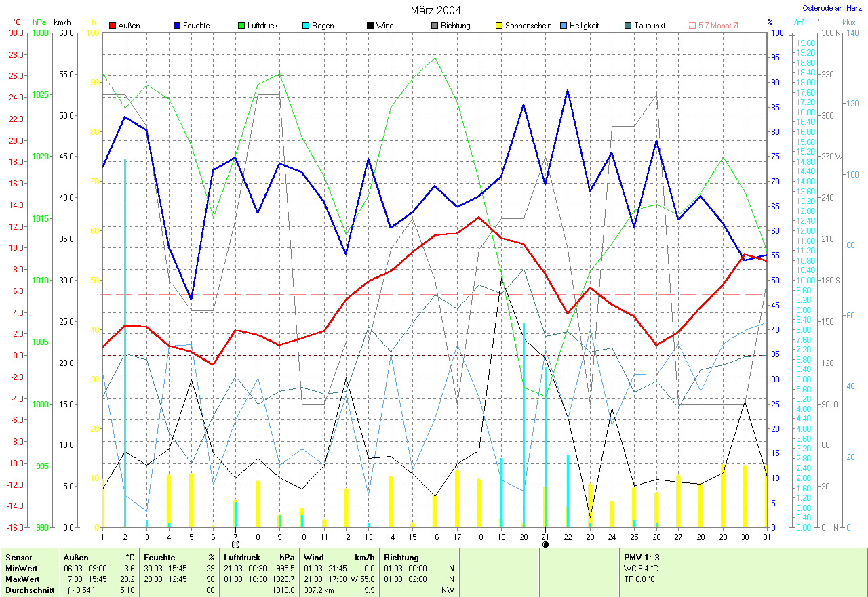Viewport: 868px width, 597px height.
Task: Click the red Außen legend swatch
Action: pos(113,26)
